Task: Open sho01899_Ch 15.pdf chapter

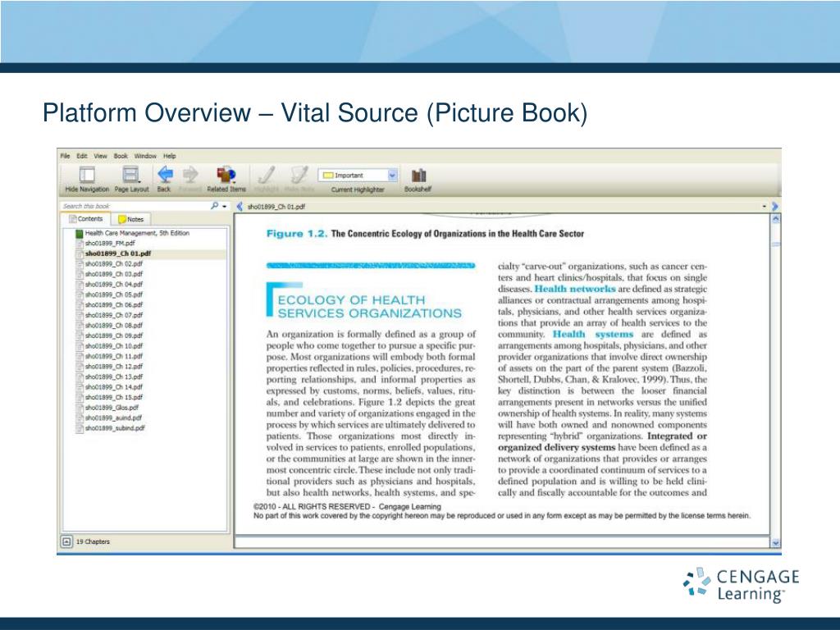Action: 110,397
